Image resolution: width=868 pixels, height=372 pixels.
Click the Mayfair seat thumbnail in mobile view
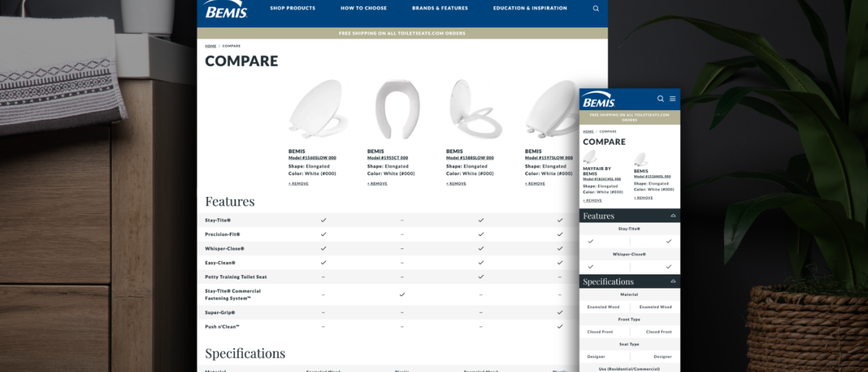590,157
